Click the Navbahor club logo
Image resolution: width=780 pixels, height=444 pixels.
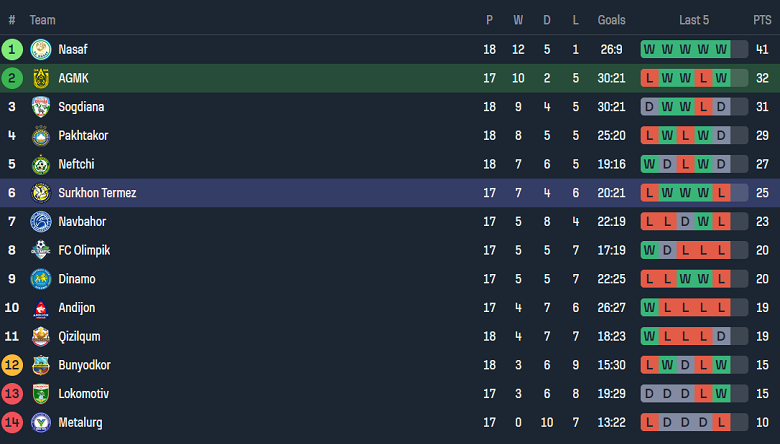tap(41, 222)
